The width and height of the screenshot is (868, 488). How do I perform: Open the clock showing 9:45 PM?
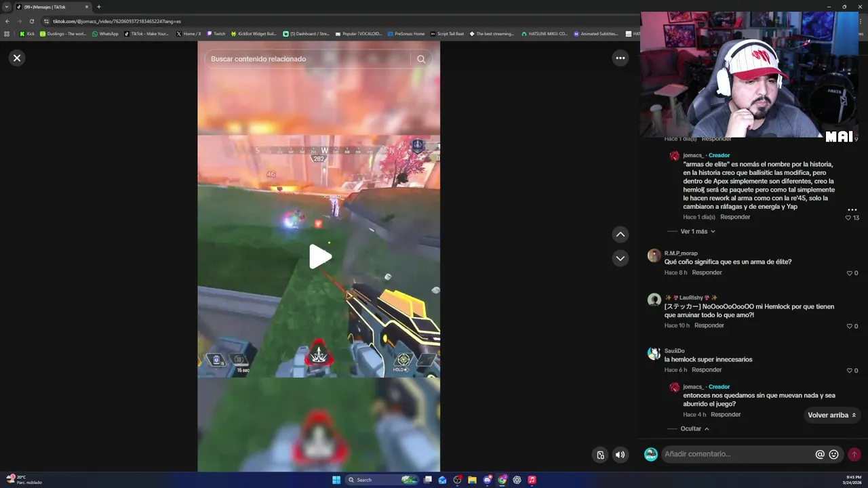tap(854, 480)
